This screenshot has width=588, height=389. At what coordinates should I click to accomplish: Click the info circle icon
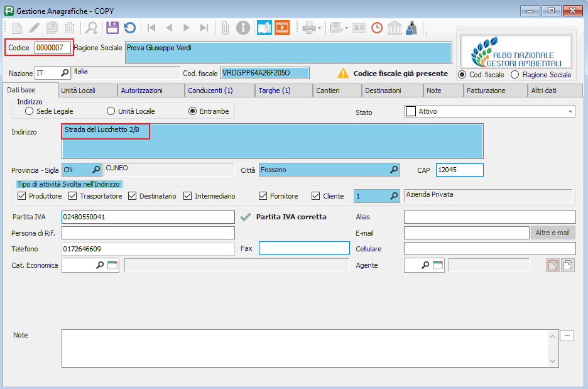tap(243, 28)
